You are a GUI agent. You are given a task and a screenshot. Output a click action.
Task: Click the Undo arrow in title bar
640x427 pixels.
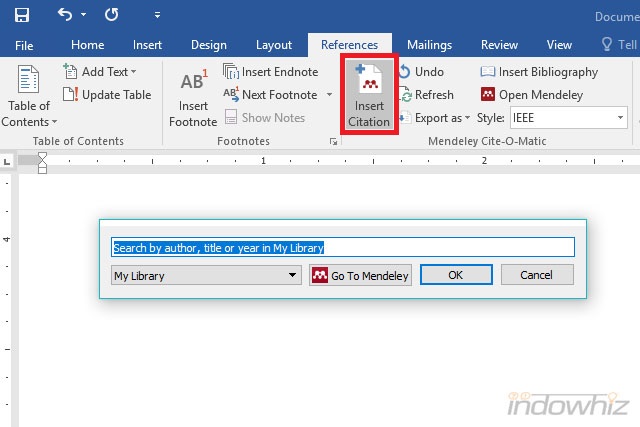click(x=65, y=15)
